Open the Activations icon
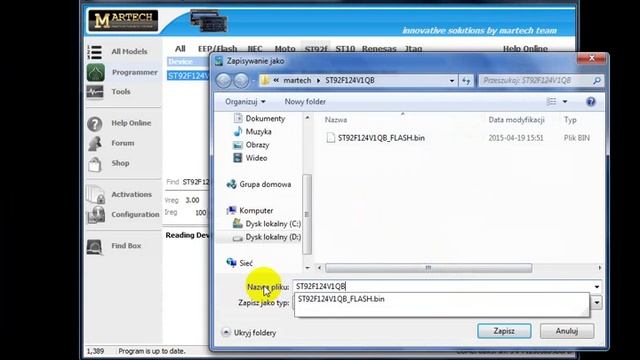 click(x=95, y=194)
